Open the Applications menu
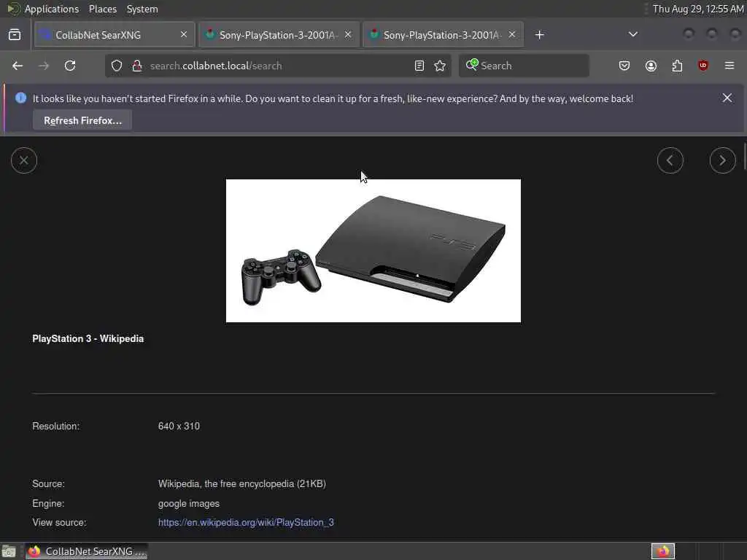This screenshot has height=560, width=747. (x=52, y=9)
